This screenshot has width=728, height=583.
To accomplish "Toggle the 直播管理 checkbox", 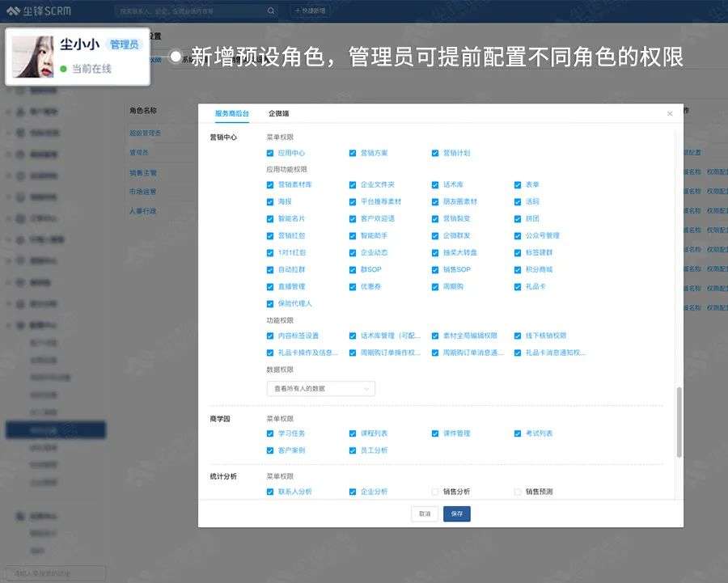I will coord(270,287).
